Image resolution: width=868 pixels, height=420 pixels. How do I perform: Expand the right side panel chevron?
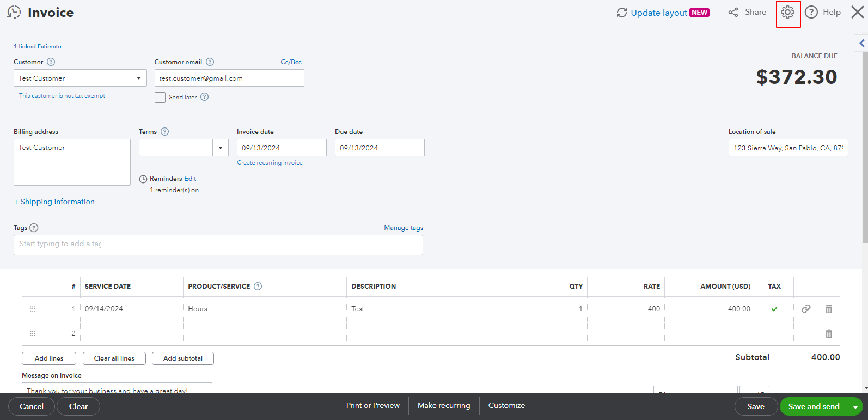[861, 43]
